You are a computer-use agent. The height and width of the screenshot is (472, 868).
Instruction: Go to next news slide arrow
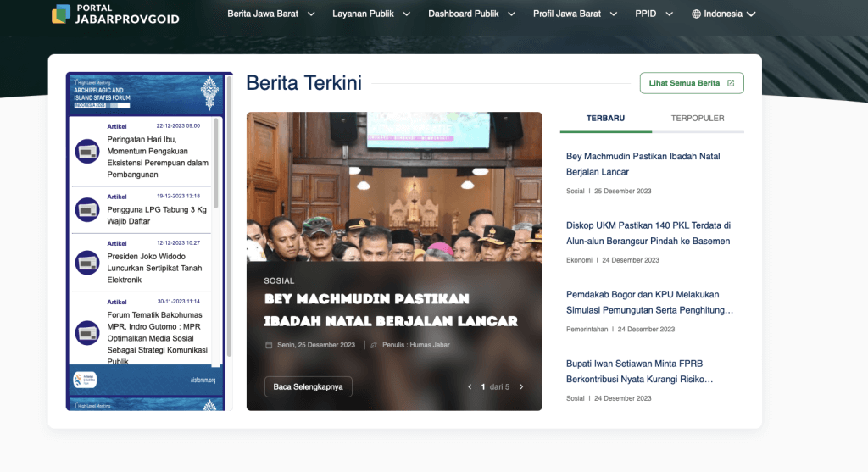pos(521,386)
